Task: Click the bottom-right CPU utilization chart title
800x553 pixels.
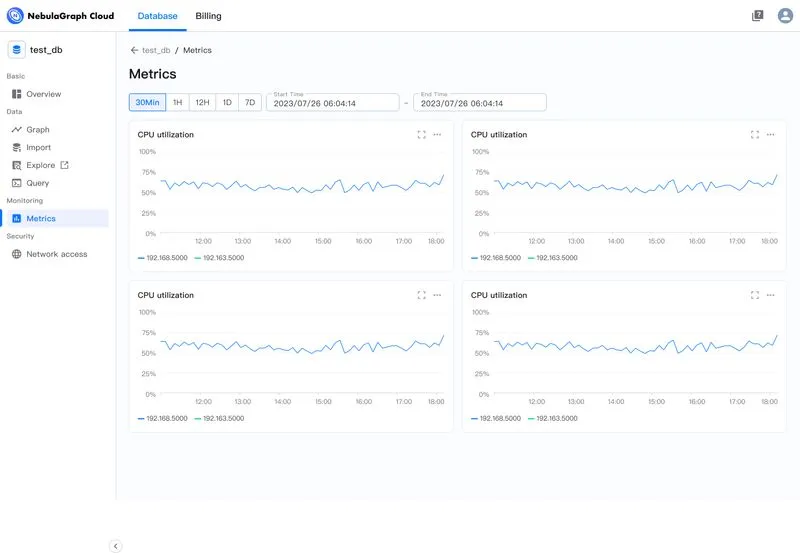Action: coord(499,295)
